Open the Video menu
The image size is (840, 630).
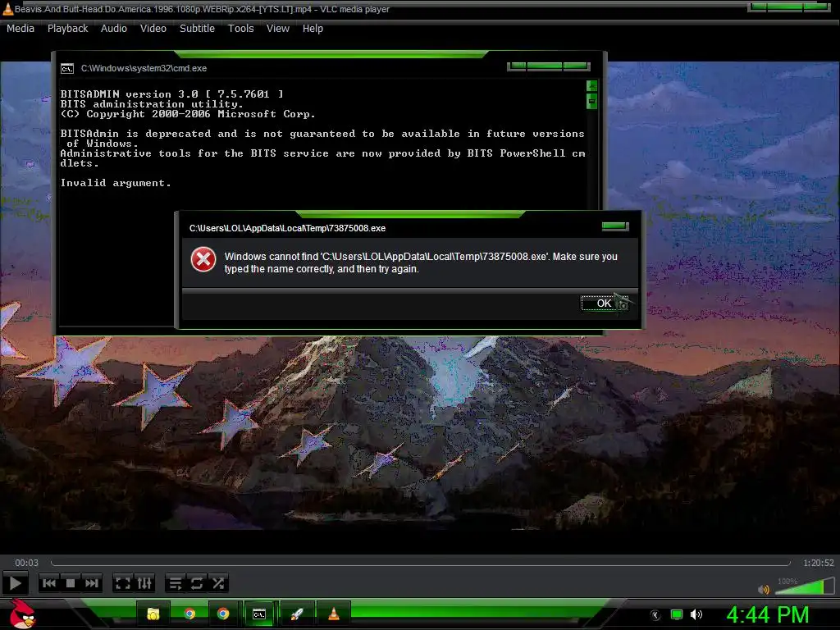click(153, 29)
